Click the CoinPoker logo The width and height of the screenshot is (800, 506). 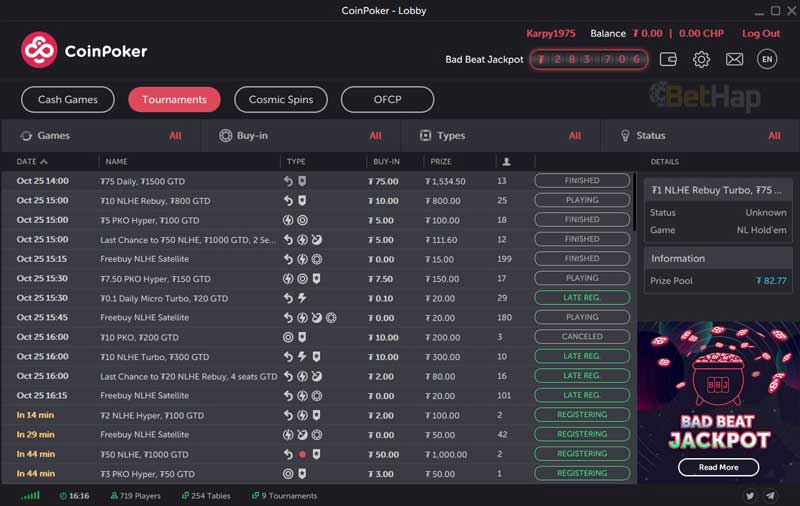[x=84, y=50]
